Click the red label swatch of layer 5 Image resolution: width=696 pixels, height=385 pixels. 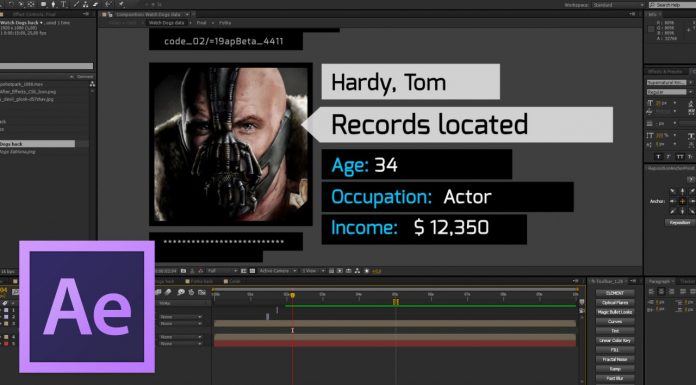pyautogui.click(x=6, y=343)
